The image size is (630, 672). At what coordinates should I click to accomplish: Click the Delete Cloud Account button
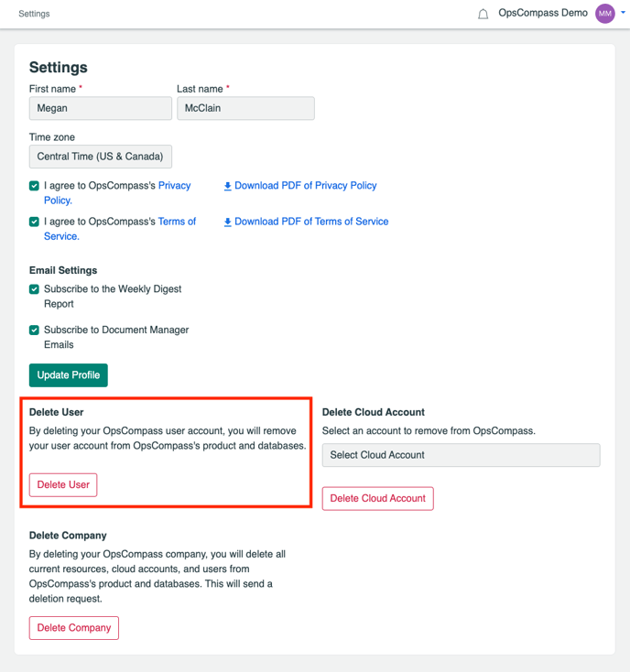tap(378, 498)
